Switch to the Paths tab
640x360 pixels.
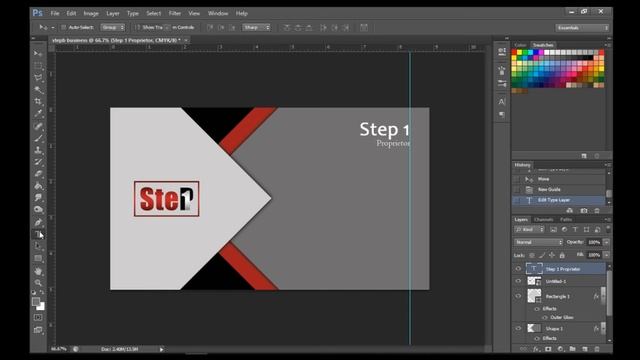pyautogui.click(x=566, y=220)
